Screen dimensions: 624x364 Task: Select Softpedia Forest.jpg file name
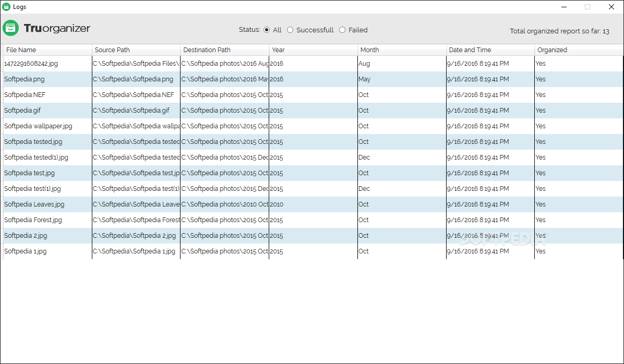(x=33, y=220)
